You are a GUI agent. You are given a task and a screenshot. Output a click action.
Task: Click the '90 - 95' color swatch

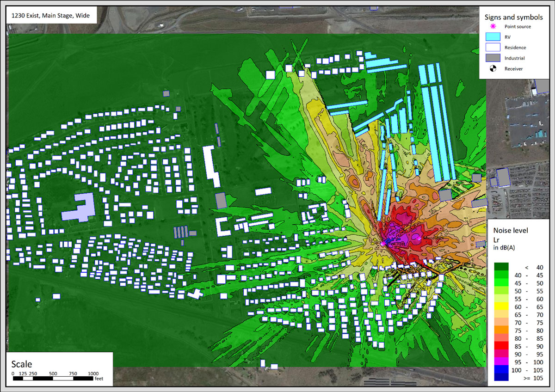501,353
